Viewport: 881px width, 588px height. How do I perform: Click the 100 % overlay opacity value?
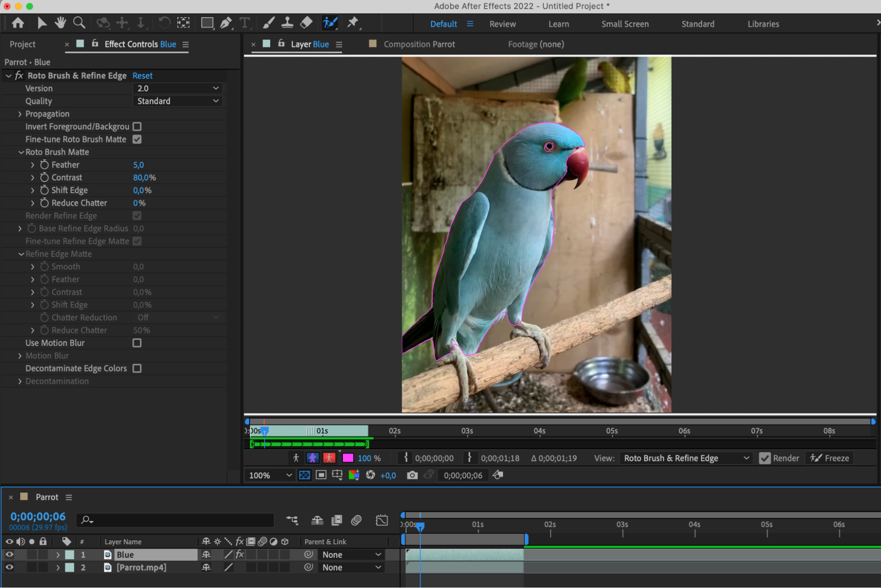369,458
